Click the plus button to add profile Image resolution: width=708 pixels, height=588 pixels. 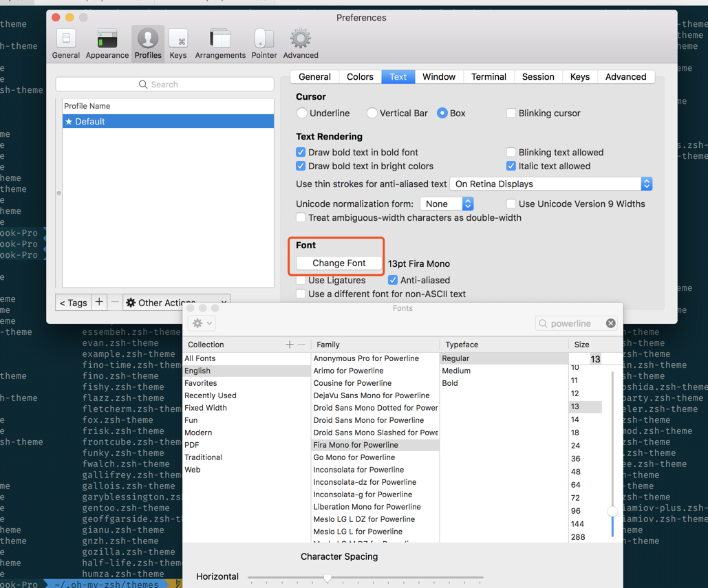click(x=99, y=303)
